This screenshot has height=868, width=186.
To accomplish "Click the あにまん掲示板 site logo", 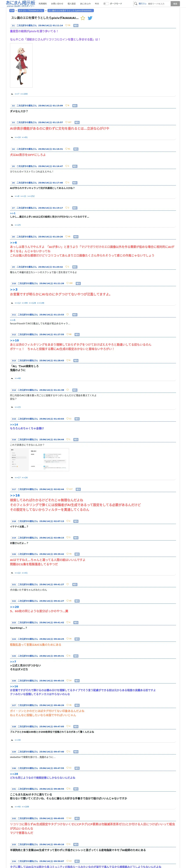I will 21,4.
